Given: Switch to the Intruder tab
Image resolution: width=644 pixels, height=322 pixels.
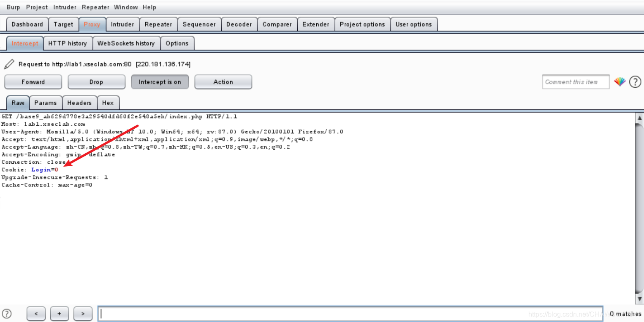Looking at the screenshot, I should 122,24.
